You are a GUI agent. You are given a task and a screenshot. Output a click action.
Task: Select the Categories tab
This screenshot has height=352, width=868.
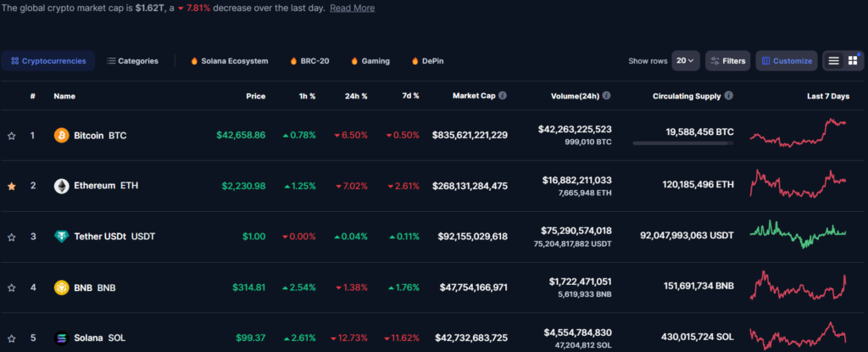tap(132, 61)
